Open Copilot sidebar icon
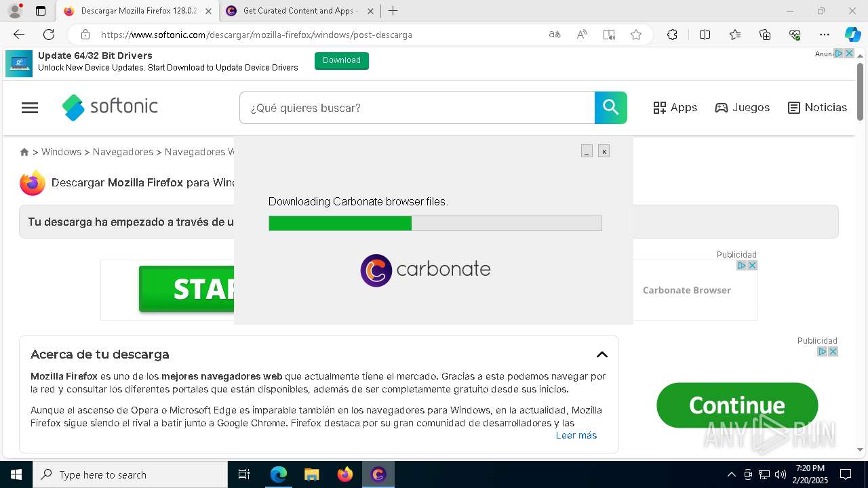This screenshot has width=868, height=488. click(x=852, y=35)
